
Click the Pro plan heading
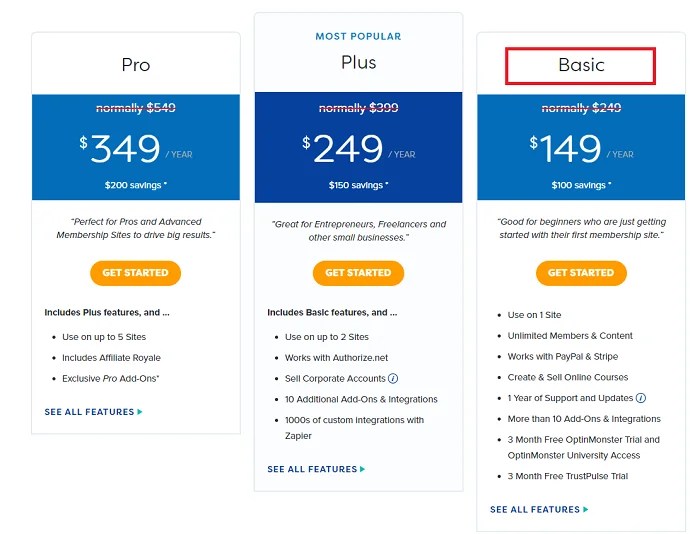(x=136, y=65)
